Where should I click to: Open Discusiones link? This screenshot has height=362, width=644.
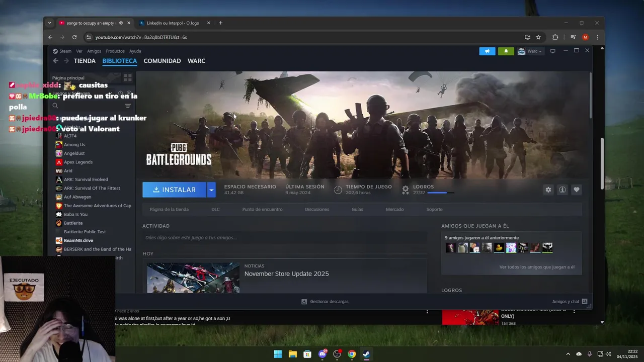(x=317, y=209)
